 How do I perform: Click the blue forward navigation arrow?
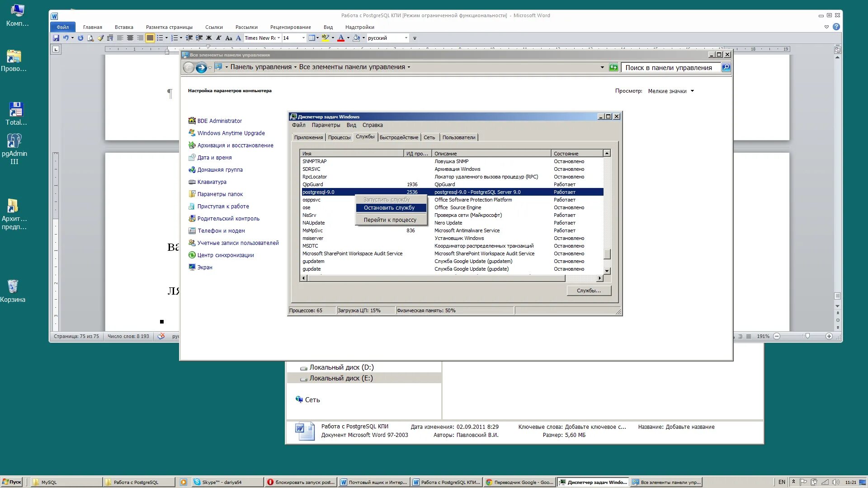coord(201,68)
